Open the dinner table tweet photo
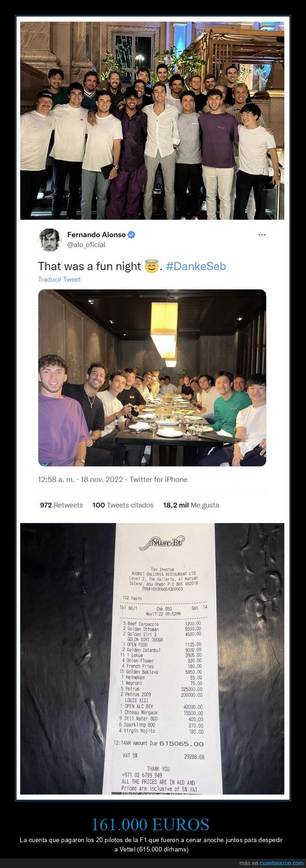The width and height of the screenshot is (306, 868). coord(152,378)
